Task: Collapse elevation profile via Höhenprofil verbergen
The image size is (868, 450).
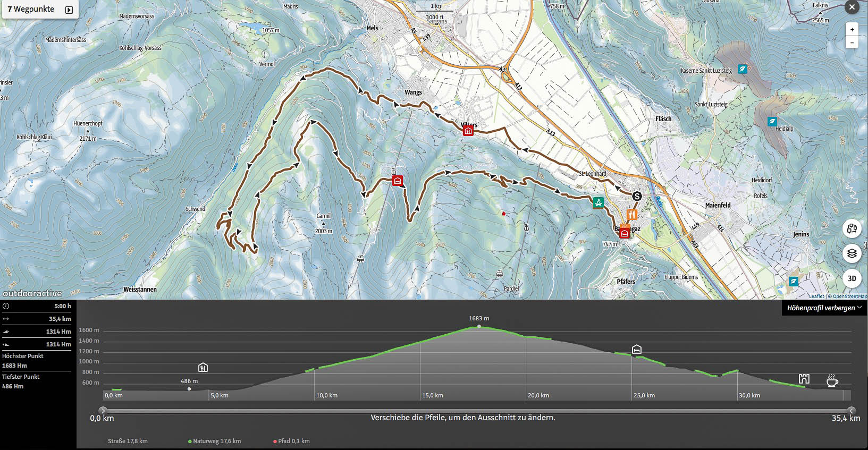Action: [x=824, y=308]
